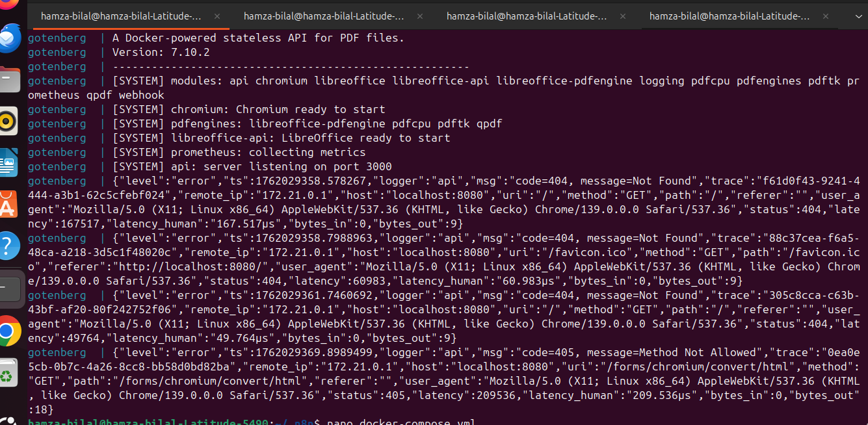Open LibreOffice Writer from the dock

9,162
